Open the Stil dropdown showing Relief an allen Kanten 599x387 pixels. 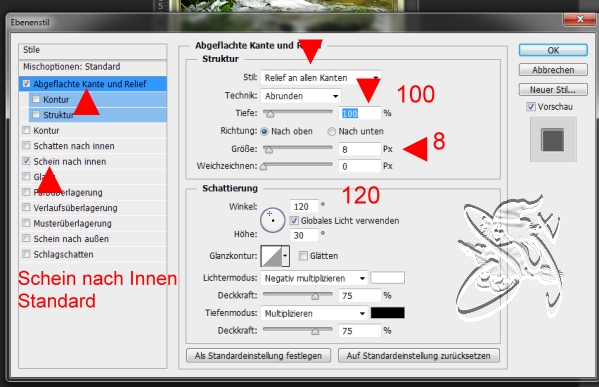[x=321, y=78]
